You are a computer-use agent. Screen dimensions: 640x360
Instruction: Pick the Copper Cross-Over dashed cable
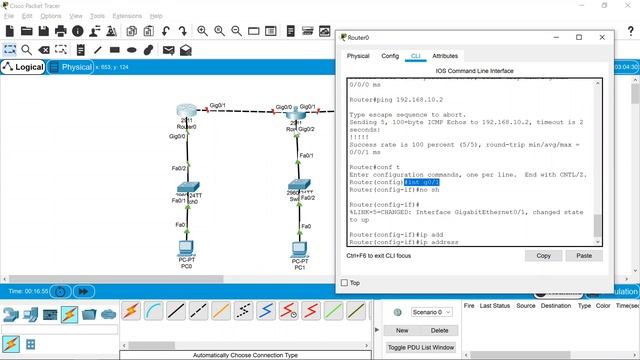click(x=198, y=311)
